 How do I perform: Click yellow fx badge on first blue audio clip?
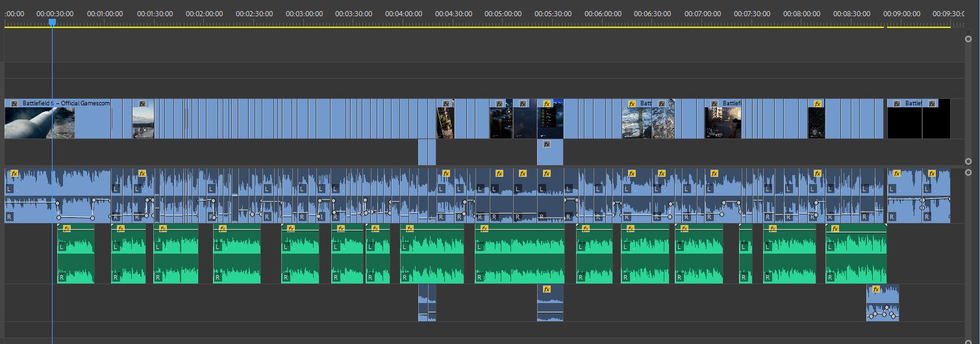point(14,174)
